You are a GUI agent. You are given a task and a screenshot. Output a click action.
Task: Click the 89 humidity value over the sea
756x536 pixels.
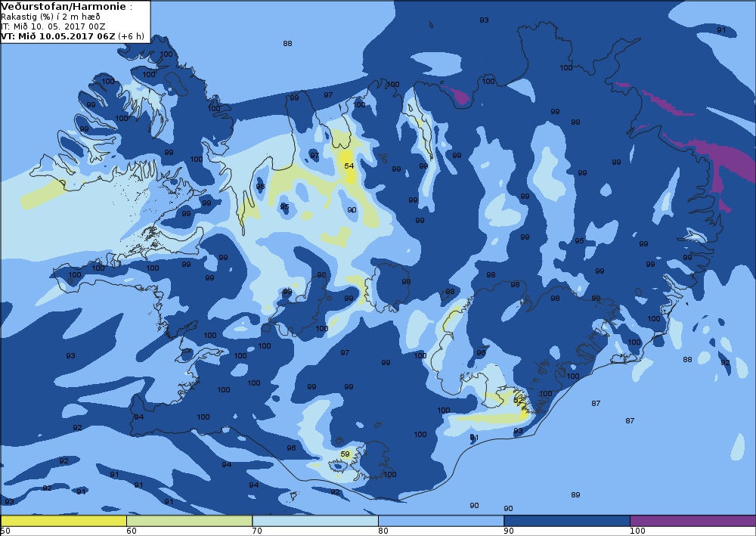(575, 494)
